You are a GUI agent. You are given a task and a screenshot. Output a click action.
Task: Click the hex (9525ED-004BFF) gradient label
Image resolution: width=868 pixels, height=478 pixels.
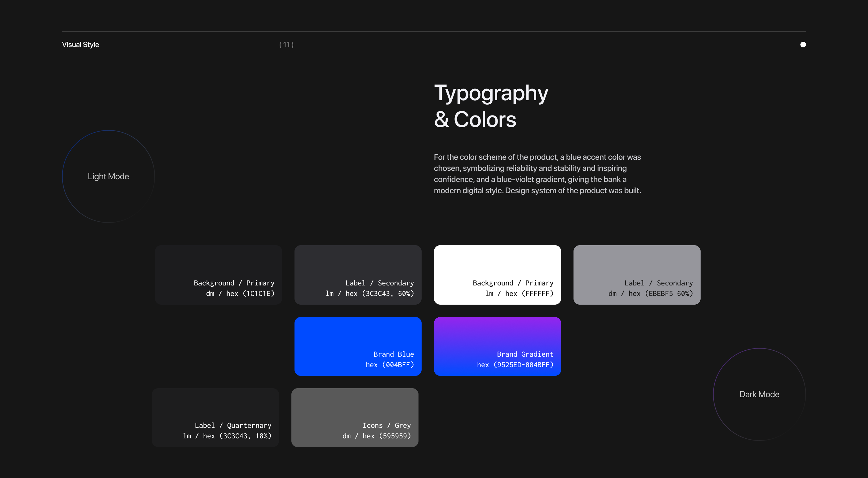(515, 365)
